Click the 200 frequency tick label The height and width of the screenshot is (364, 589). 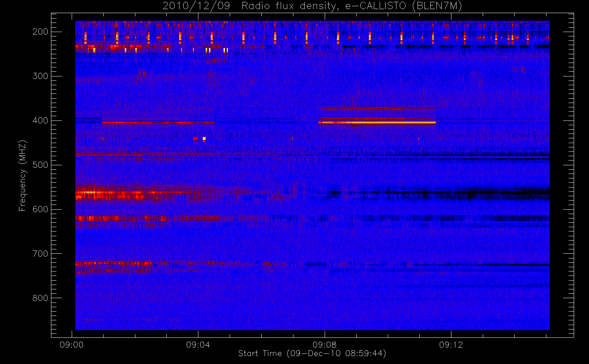[40, 32]
